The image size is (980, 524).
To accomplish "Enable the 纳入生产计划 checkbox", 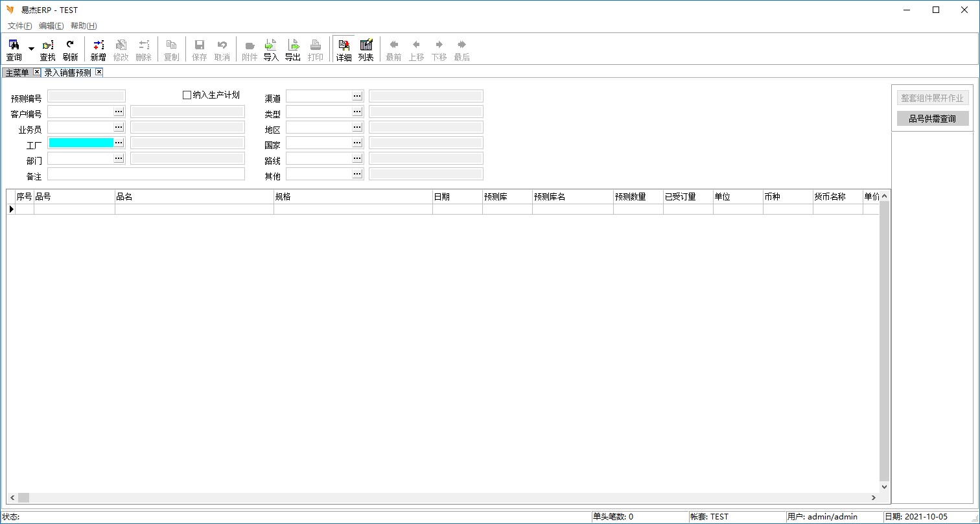I will coord(187,95).
